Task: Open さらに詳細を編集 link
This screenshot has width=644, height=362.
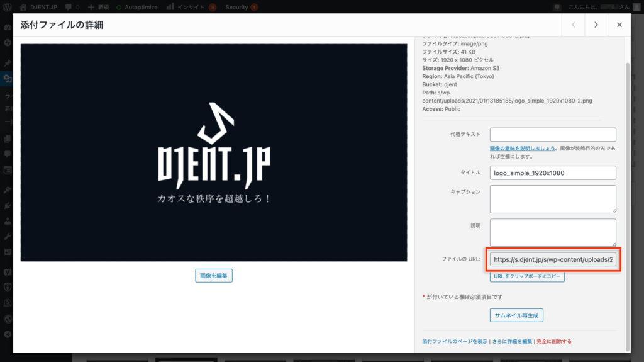Action: [512, 341]
